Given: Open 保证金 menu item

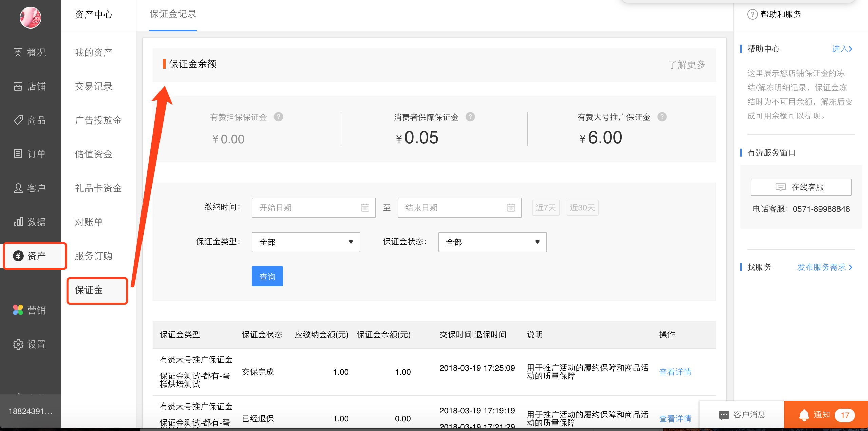Looking at the screenshot, I should pos(89,290).
